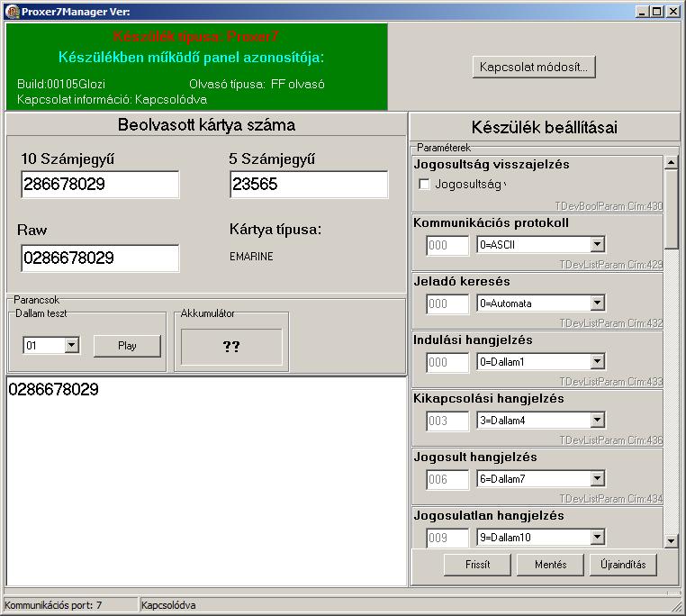Click the 000 field under Indulási hangjelzés
686x616 pixels.
coord(447,363)
